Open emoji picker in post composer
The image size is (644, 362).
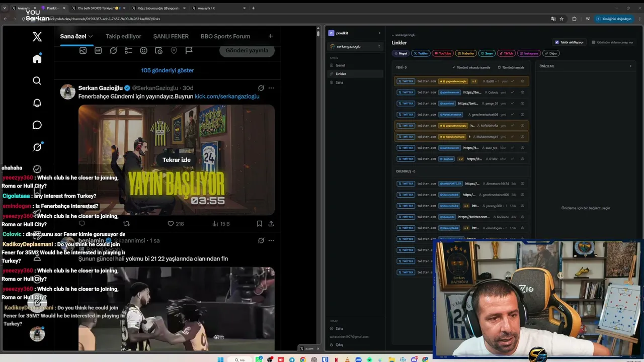point(143,50)
